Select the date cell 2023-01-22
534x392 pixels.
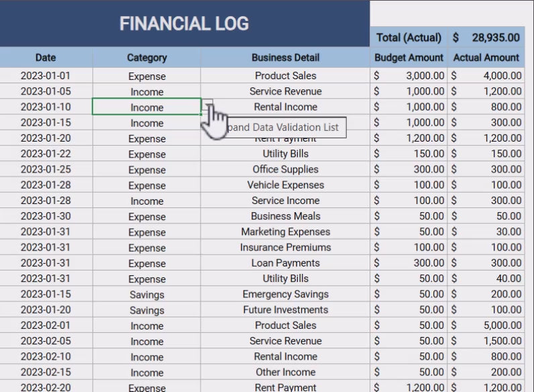pos(46,154)
